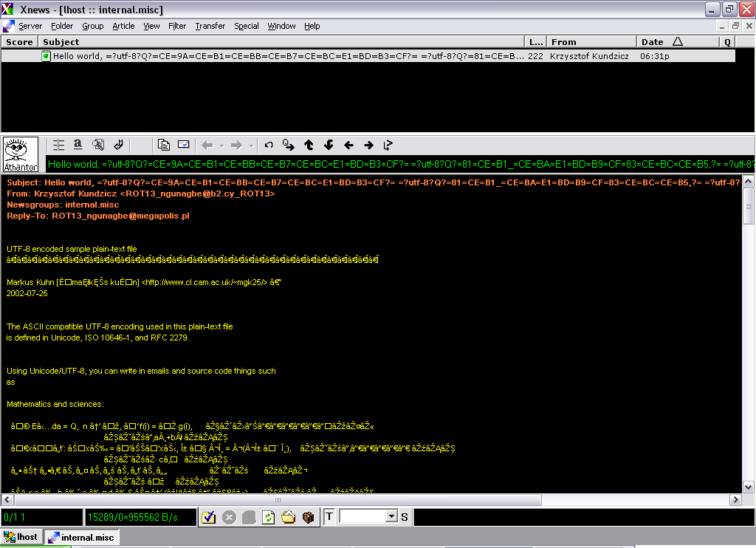Switch to the lhost tab
Image resolution: width=756 pixels, height=548 pixels.
(x=21, y=537)
